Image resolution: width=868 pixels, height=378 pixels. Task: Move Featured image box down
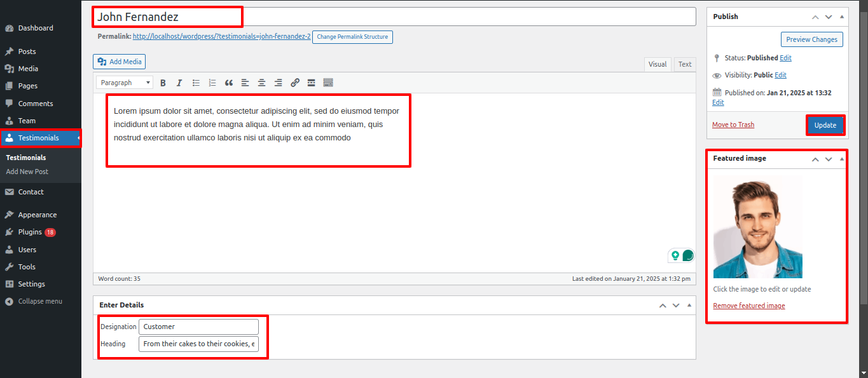click(829, 159)
